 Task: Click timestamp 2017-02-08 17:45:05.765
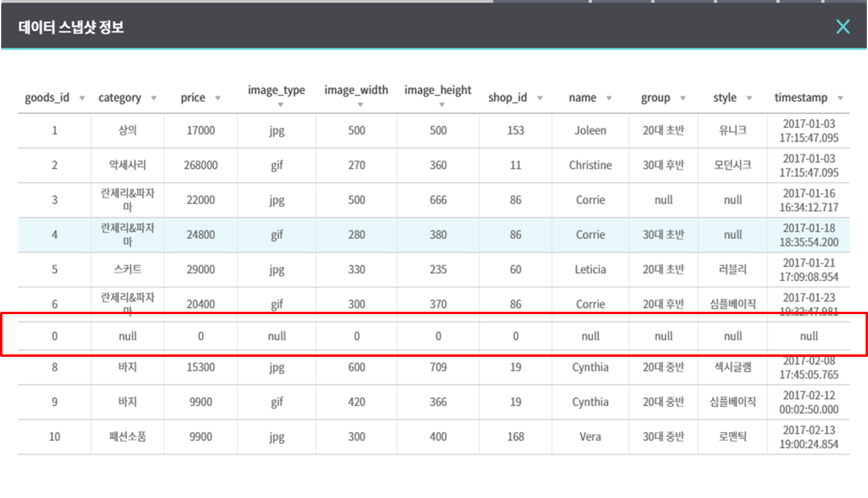click(x=809, y=368)
